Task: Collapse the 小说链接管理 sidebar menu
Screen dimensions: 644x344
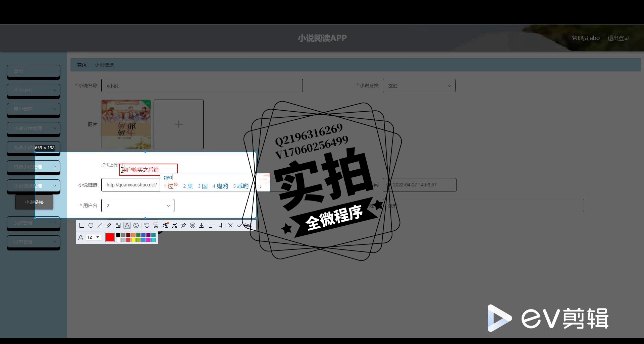Action: point(34,186)
